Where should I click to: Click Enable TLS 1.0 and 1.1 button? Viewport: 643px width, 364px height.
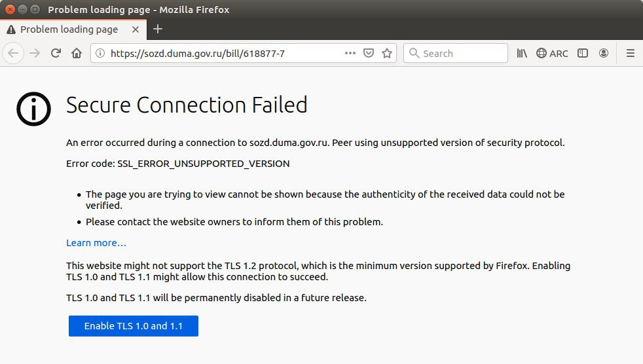tap(134, 326)
